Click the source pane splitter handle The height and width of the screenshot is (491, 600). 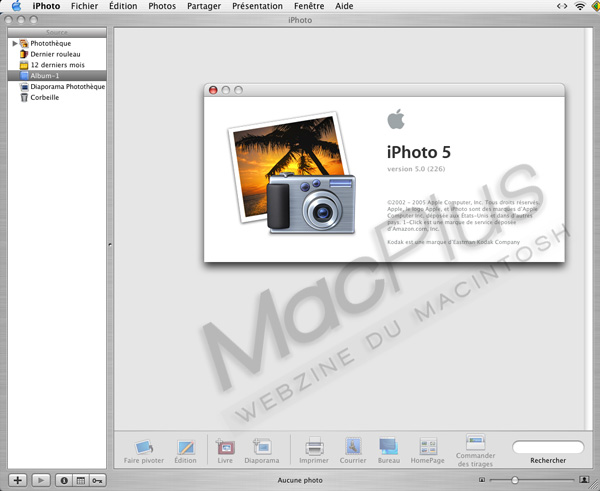110,244
